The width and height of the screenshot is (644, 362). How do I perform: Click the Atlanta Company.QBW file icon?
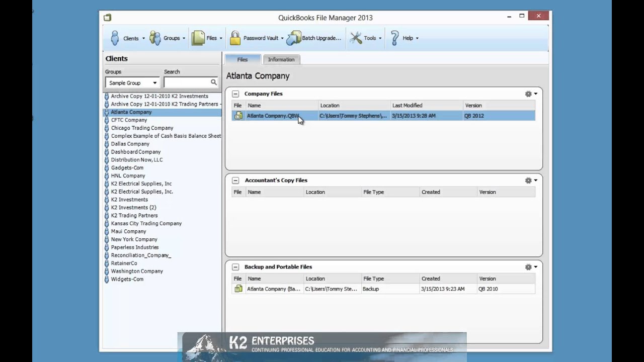[x=238, y=116]
